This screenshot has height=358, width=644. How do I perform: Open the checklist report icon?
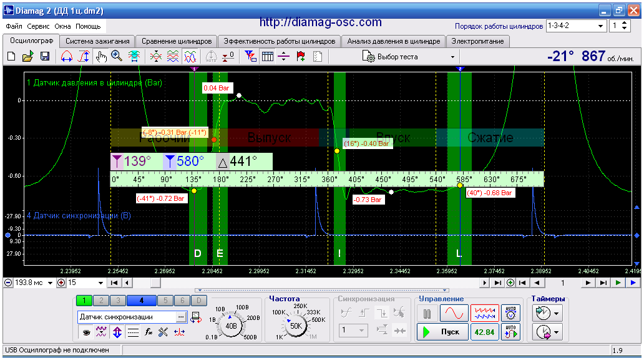[x=318, y=56]
